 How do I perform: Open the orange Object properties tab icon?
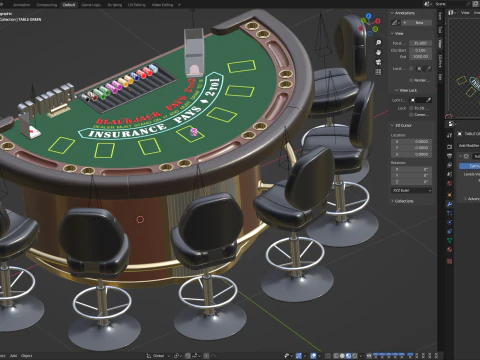coord(449,195)
